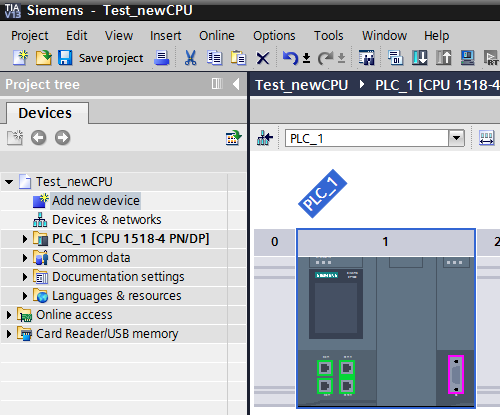Open the Project menu

click(30, 35)
